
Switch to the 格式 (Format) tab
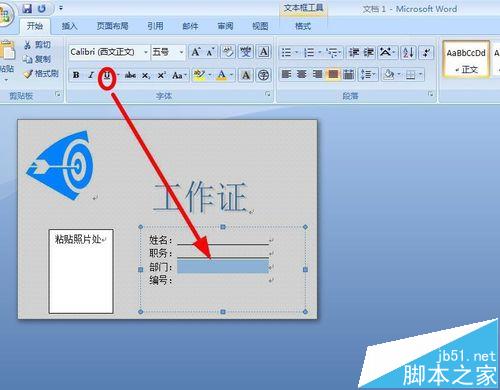(303, 26)
